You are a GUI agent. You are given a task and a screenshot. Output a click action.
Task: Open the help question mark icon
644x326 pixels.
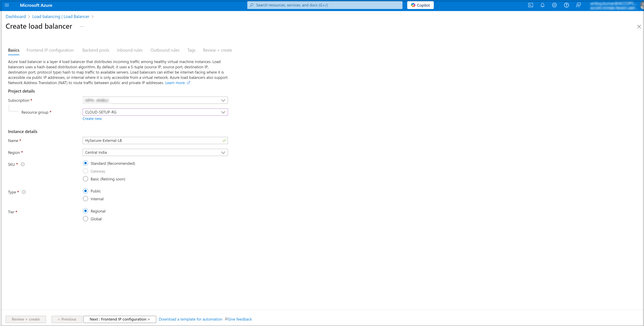tap(566, 5)
